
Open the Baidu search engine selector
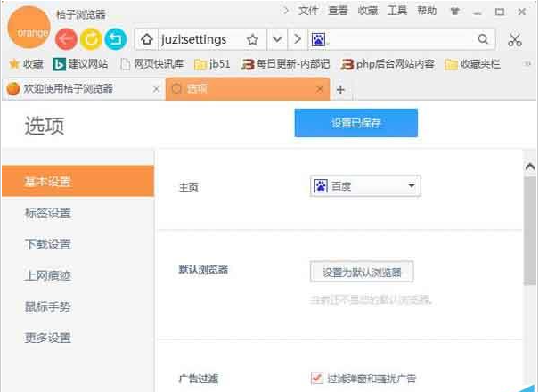click(x=319, y=40)
